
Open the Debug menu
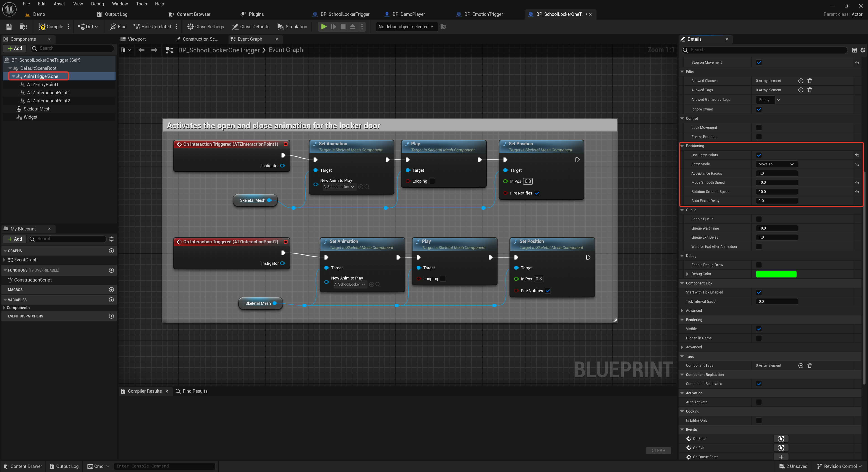(x=97, y=4)
